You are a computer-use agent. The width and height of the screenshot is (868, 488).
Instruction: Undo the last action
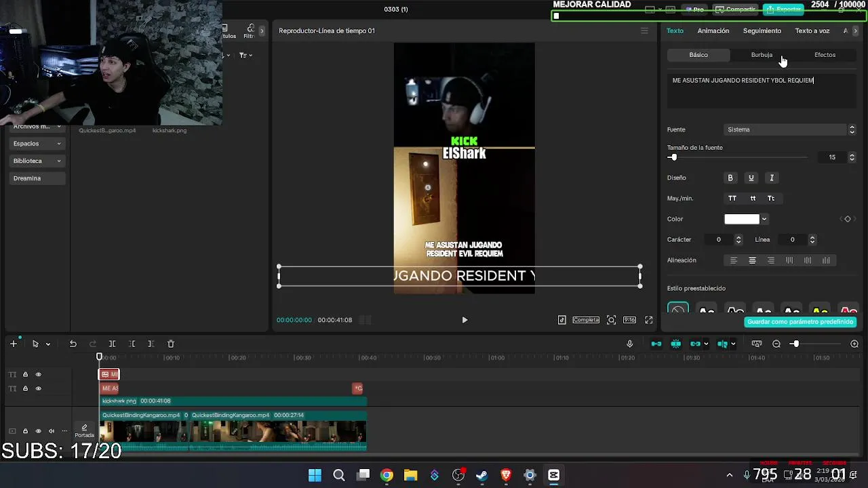tap(73, 344)
